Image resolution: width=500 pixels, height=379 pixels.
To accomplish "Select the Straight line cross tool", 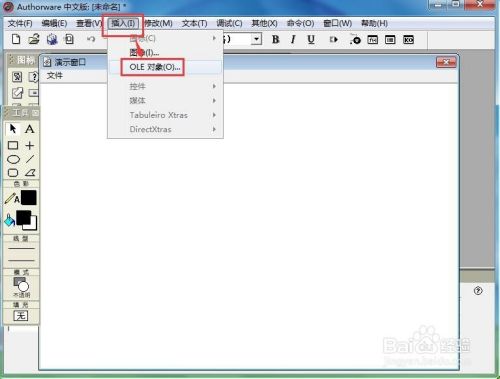I will tap(30, 145).
